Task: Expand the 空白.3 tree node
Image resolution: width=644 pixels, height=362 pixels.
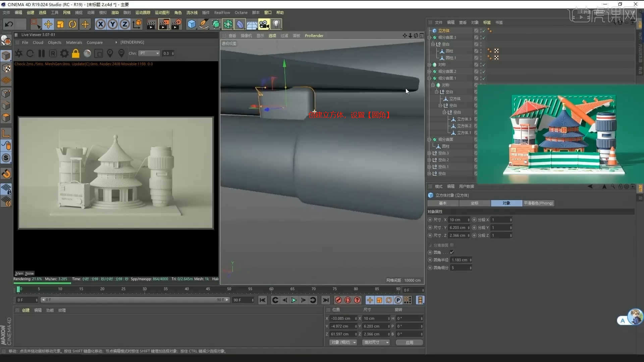Action: point(429,153)
